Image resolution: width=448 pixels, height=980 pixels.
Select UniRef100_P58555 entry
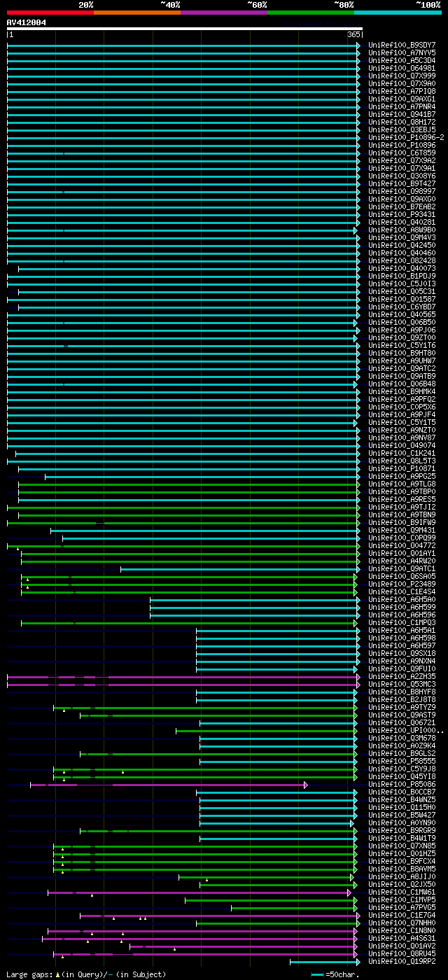pyautogui.click(x=402, y=762)
